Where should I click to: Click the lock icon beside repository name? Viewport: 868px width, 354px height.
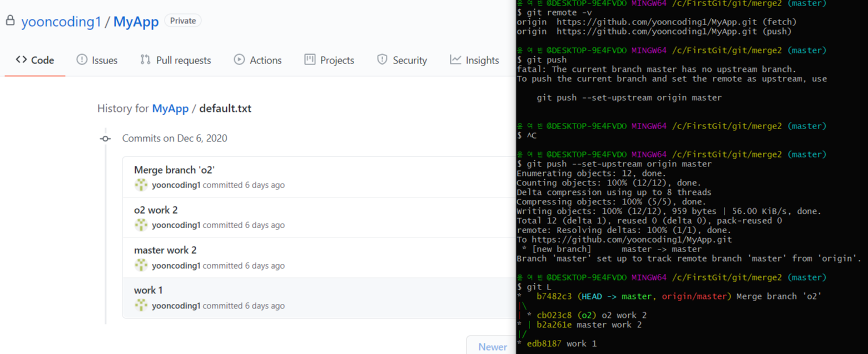pyautogui.click(x=10, y=21)
